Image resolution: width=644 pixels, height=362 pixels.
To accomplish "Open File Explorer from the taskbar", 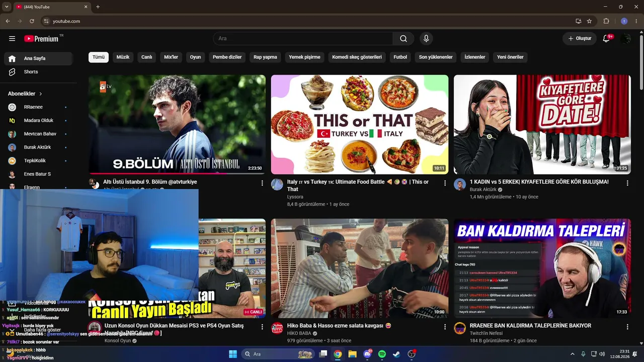I will click(352, 354).
